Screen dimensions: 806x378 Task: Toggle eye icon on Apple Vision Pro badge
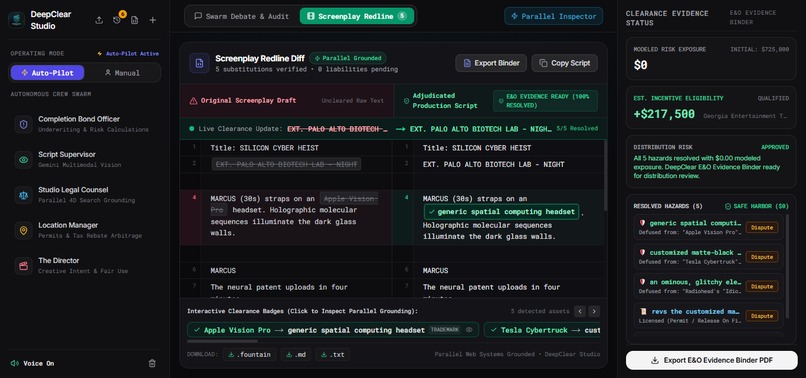469,330
